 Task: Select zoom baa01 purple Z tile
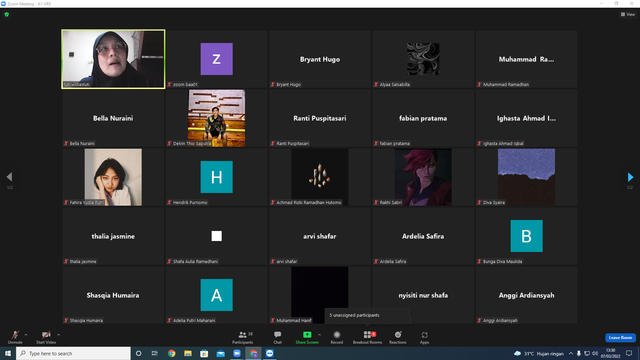pyautogui.click(x=216, y=59)
